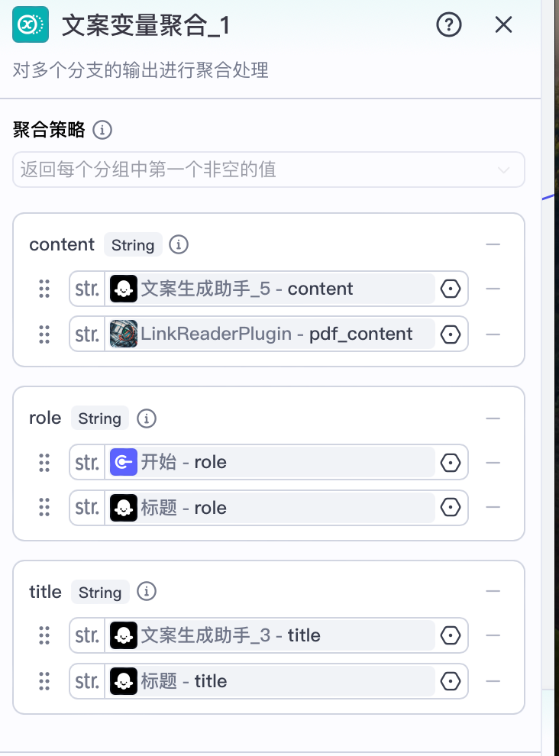This screenshot has width=559, height=756.
Task: Click hexagon variable picker for LinkReaderPlugin - pdf_content
Action: click(x=451, y=334)
